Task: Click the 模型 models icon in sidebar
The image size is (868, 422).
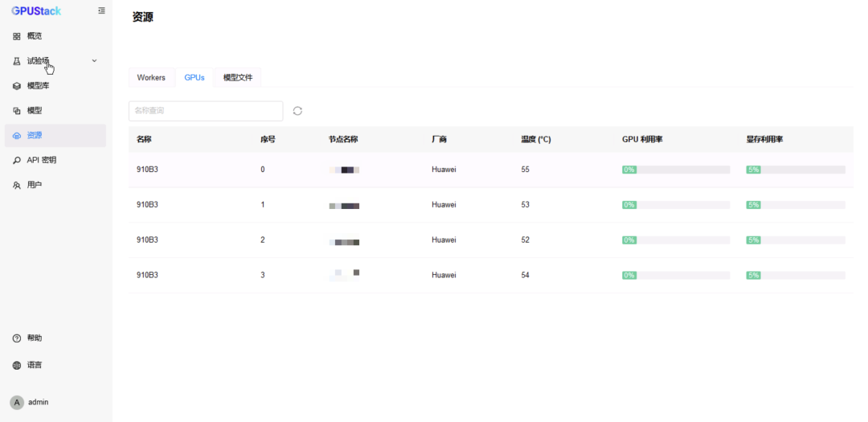Action: (x=17, y=111)
